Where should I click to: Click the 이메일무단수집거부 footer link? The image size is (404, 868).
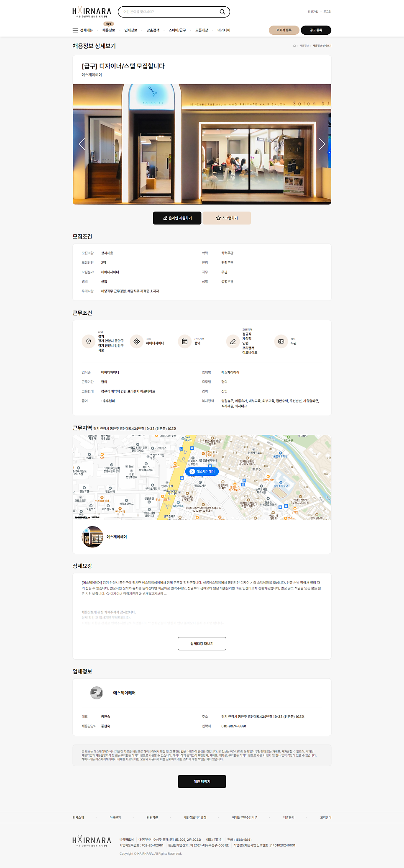point(245,817)
